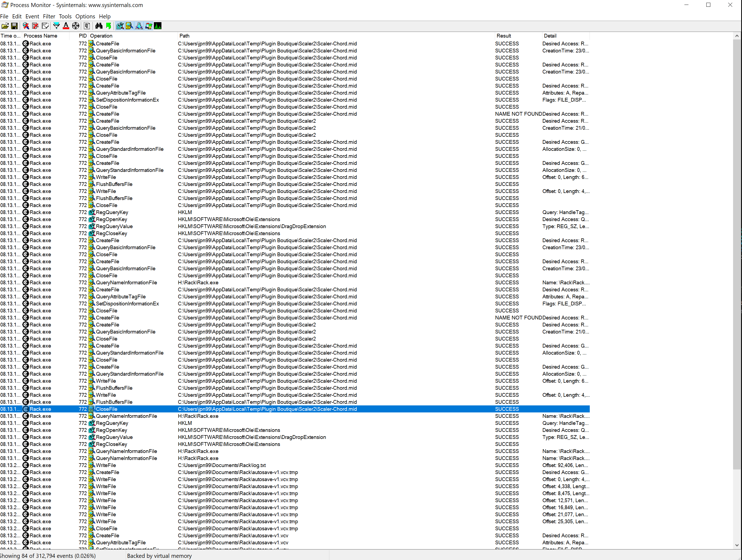Click the Include Process target crosshair icon
The height and width of the screenshot is (560, 742).
(76, 26)
